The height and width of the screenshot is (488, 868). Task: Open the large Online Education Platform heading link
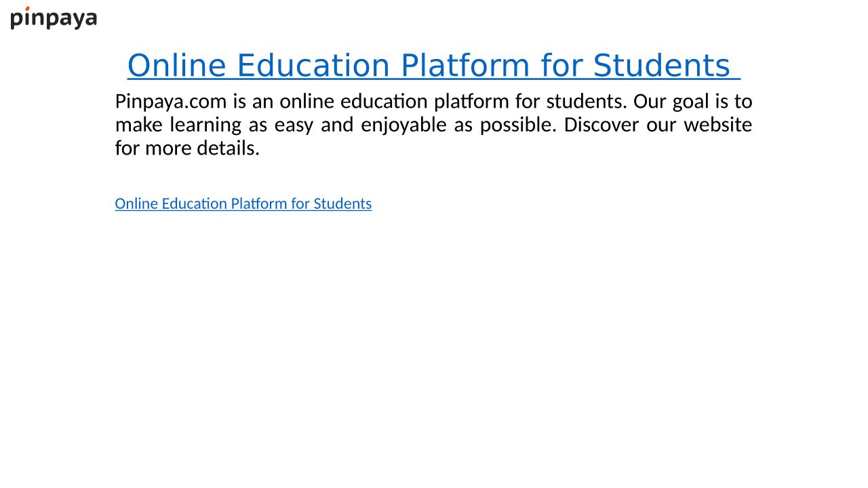pyautogui.click(x=433, y=66)
